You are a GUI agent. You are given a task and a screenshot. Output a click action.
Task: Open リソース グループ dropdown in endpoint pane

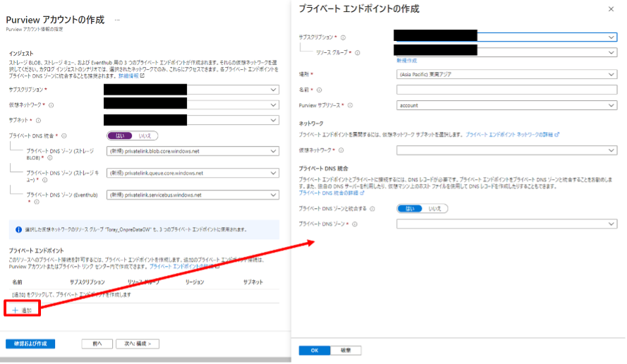pyautogui.click(x=506, y=52)
